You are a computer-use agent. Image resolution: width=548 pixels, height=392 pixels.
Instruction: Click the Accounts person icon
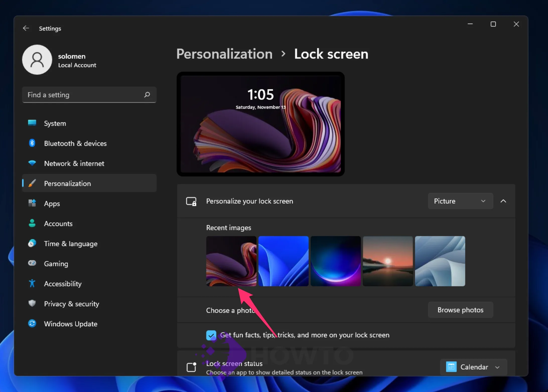pyautogui.click(x=32, y=223)
